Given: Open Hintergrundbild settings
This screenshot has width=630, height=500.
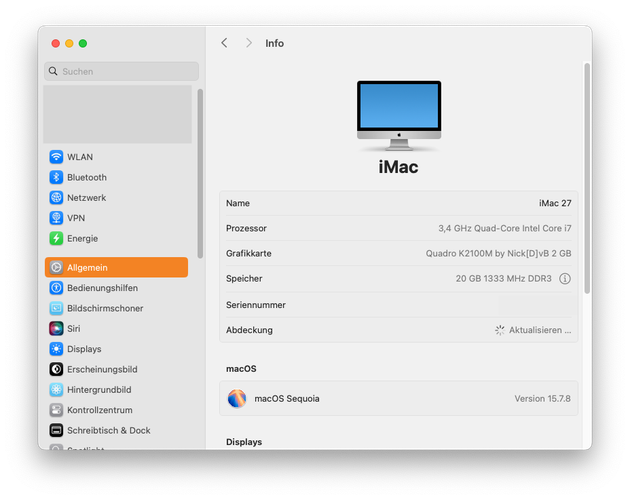Looking at the screenshot, I should [99, 390].
